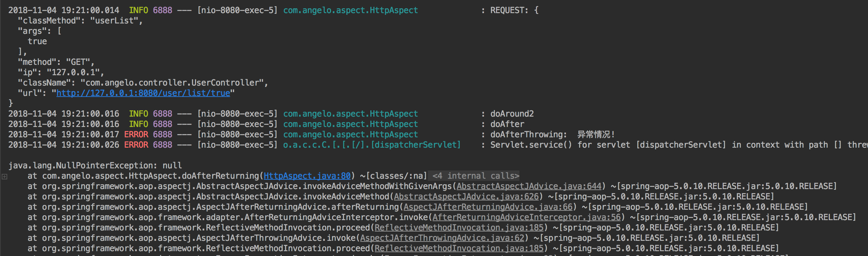868x256 pixels.
Task: Click the 'doAfter' log message text
Action: 507,124
